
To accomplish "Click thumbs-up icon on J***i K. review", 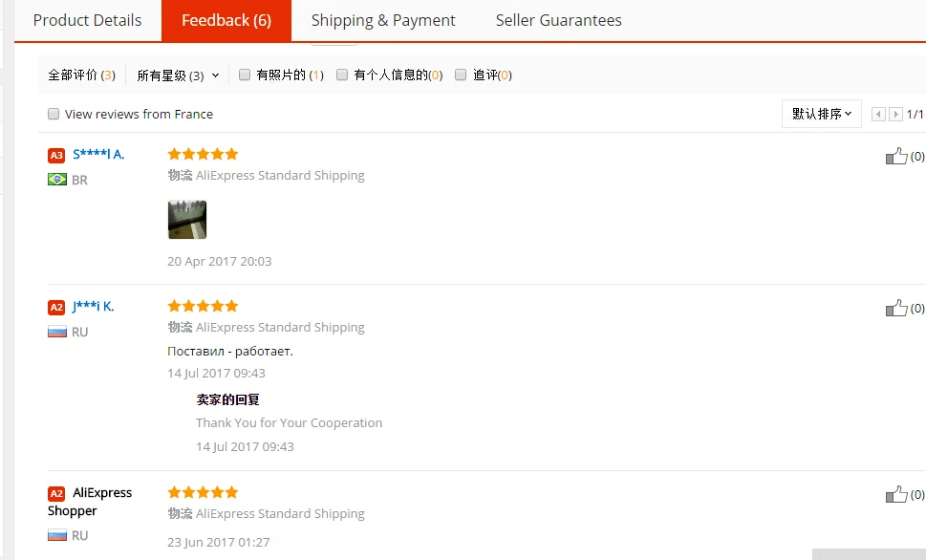I will coord(895,308).
